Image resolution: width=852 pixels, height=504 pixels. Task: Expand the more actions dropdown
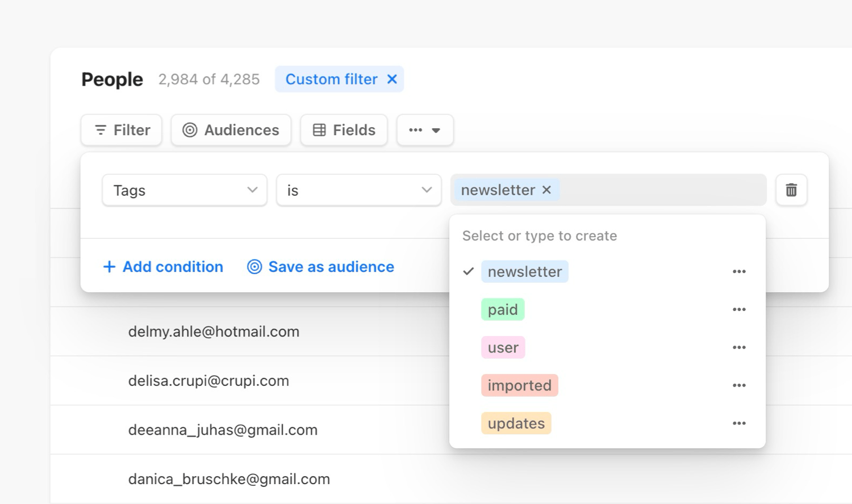click(x=425, y=130)
